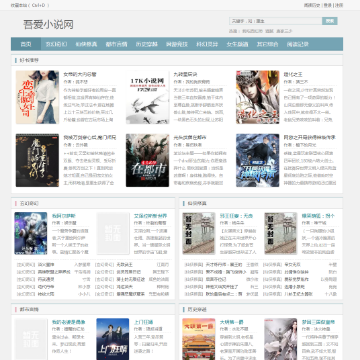Open the 阅读记录 reading history tab
The width and height of the screenshot is (360, 360).
298,44
